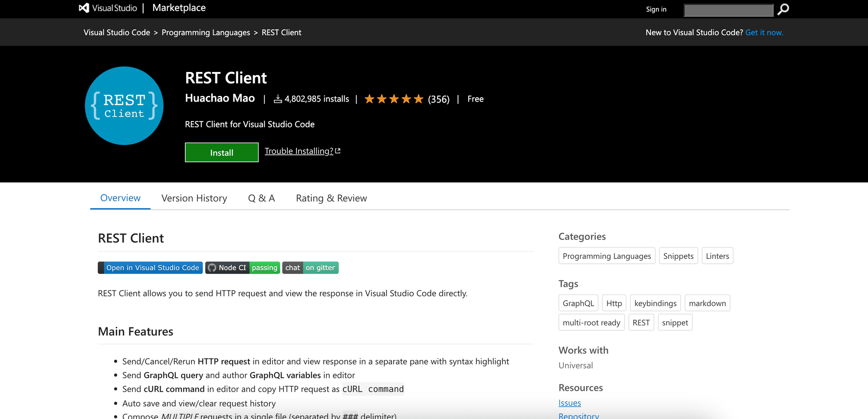Click the chat on gitter badge
Image resolution: width=868 pixels, height=419 pixels.
tap(310, 268)
